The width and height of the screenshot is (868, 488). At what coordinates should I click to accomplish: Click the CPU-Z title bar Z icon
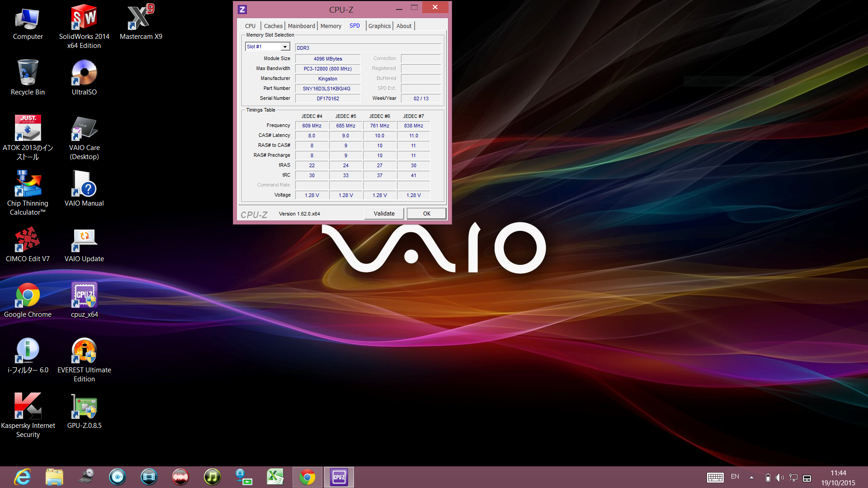[242, 9]
